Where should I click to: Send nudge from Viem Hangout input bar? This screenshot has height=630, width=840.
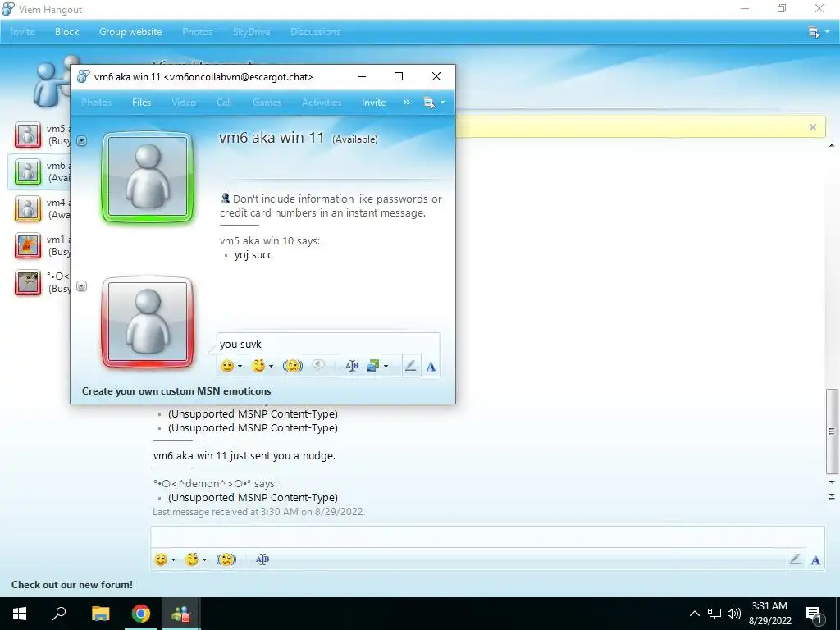pos(226,559)
